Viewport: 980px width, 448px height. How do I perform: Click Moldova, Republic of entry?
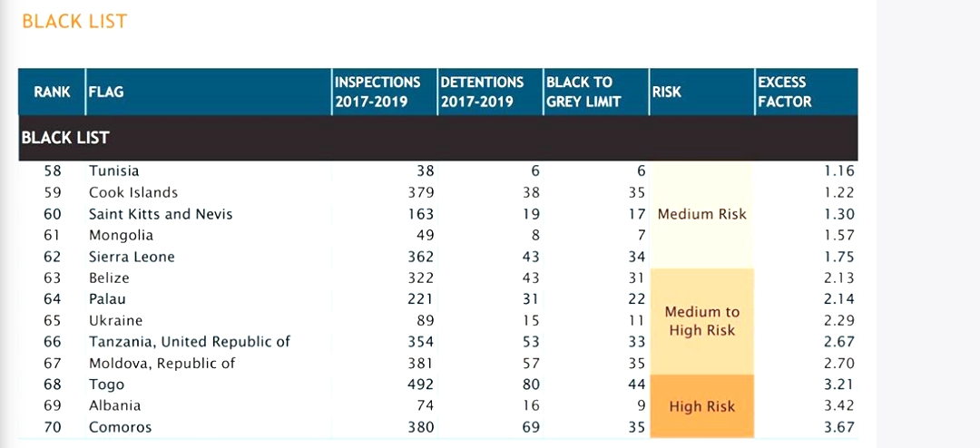(x=162, y=363)
